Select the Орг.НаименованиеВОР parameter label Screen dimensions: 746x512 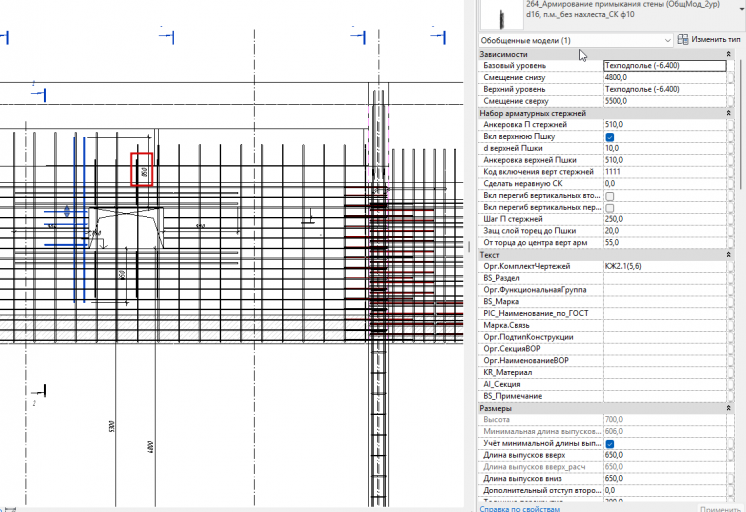pyautogui.click(x=526, y=361)
